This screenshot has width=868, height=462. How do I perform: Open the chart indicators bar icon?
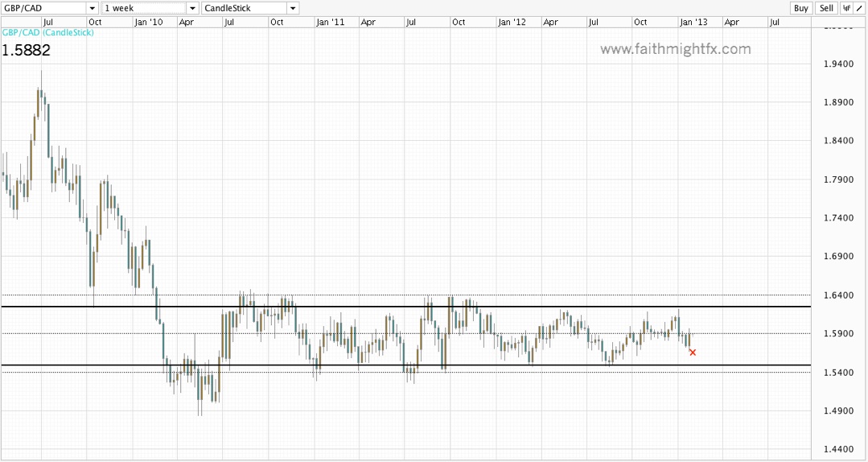[846, 8]
